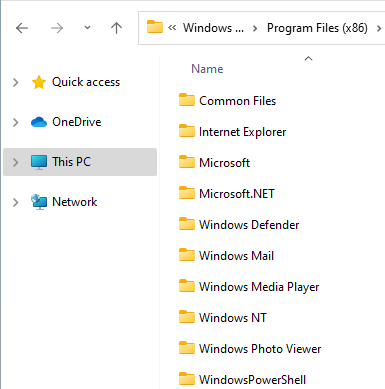Select the Microsoft folder name
Image resolution: width=385 pixels, height=389 pixels.
pos(224,163)
